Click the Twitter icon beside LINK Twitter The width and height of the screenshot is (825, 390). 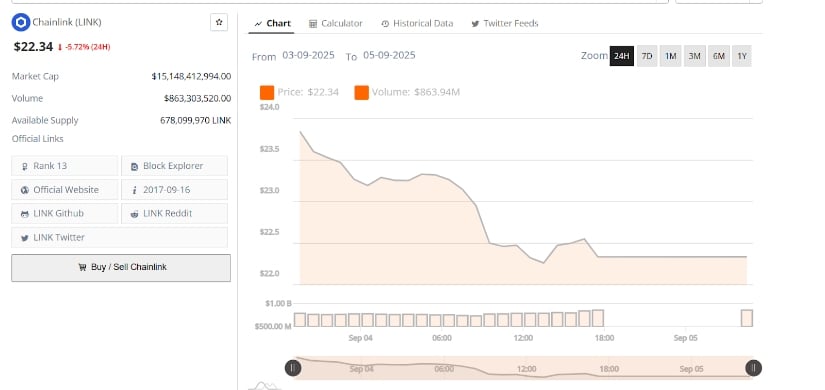click(24, 238)
